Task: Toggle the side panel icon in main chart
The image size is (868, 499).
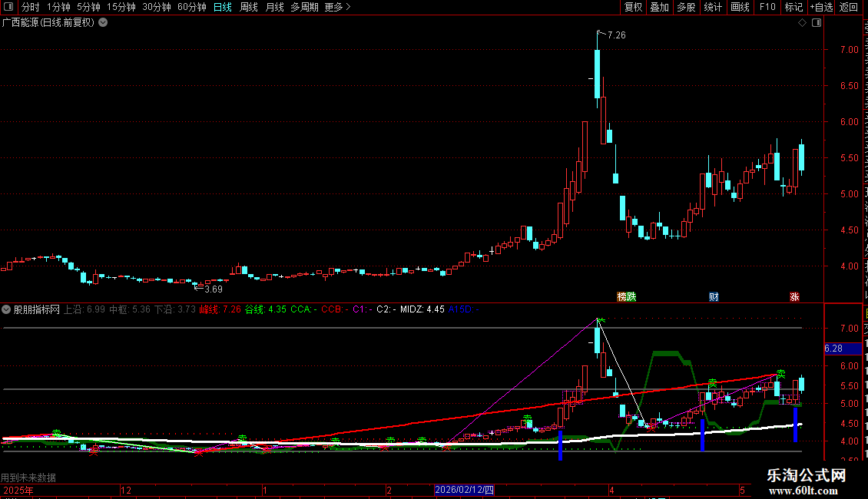Action: tap(817, 23)
